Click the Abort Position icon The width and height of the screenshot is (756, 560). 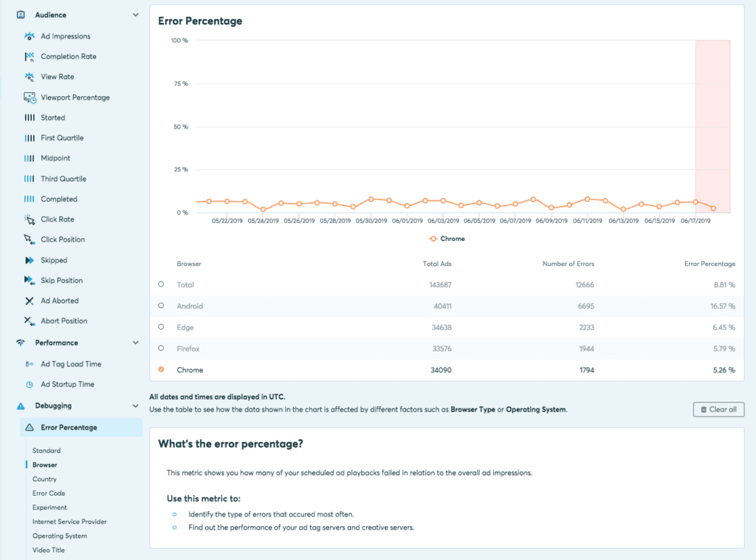tap(30, 321)
